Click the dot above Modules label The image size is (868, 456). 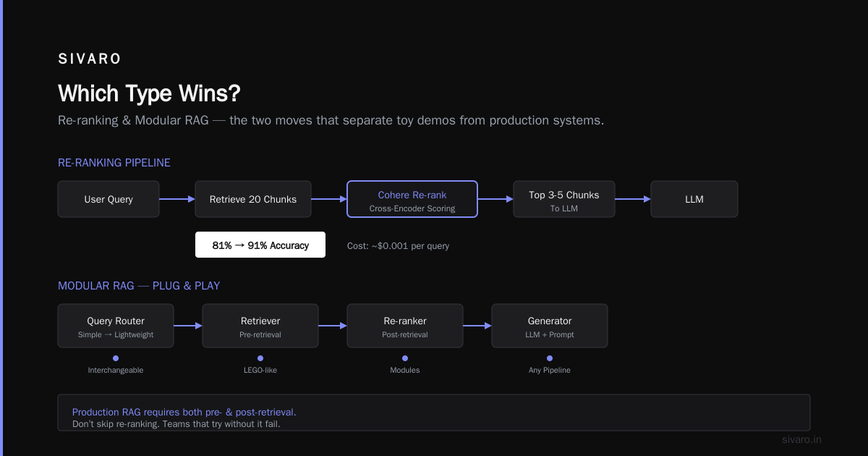tap(405, 358)
